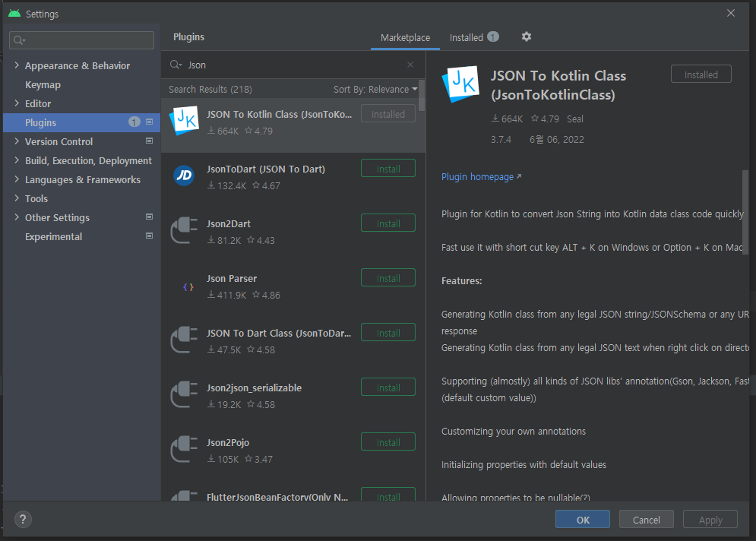Install the Json Parser plugin
Image resolution: width=756 pixels, height=541 pixels.
tap(388, 278)
